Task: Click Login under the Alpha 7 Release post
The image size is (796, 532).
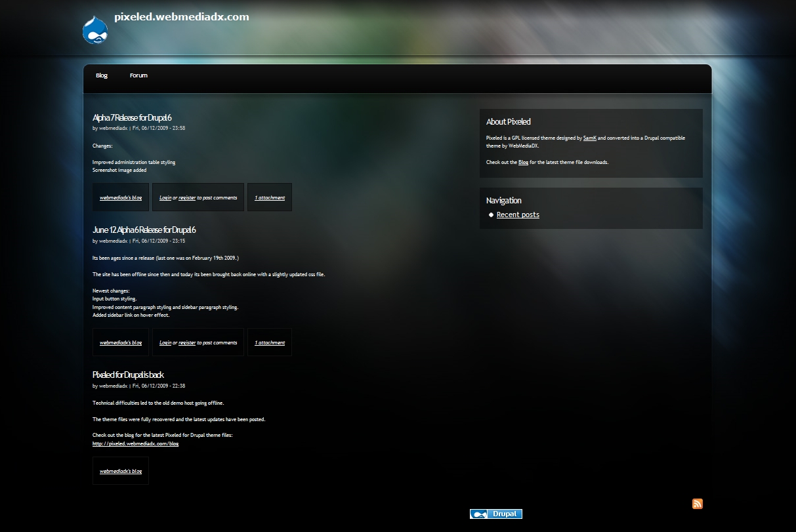Action: click(x=165, y=197)
